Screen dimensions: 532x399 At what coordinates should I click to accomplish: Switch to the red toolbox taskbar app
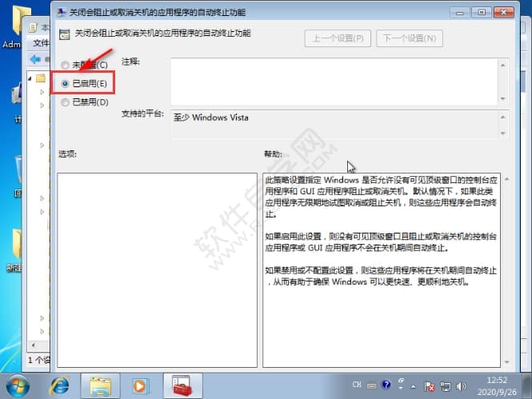click(x=182, y=386)
